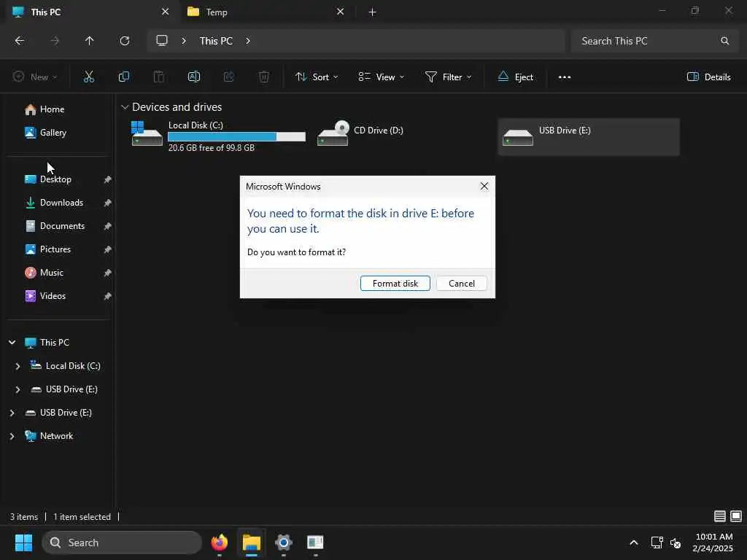
Task: Go forward with the right arrow
Action: click(x=55, y=41)
